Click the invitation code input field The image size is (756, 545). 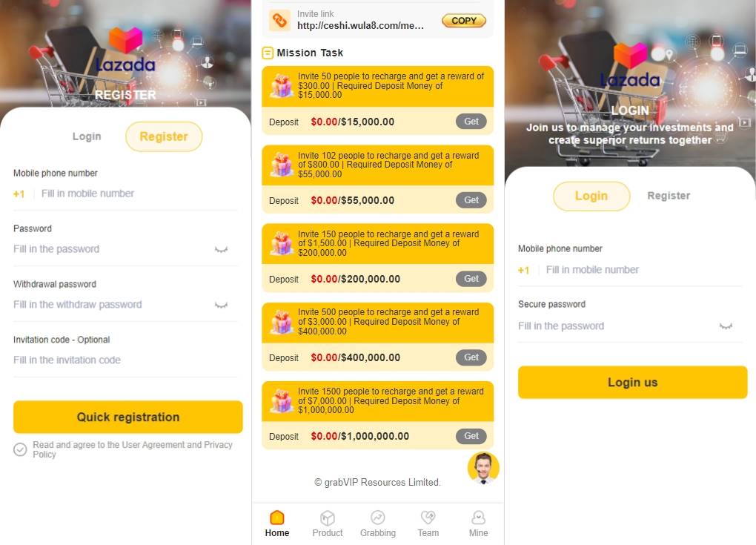125,360
